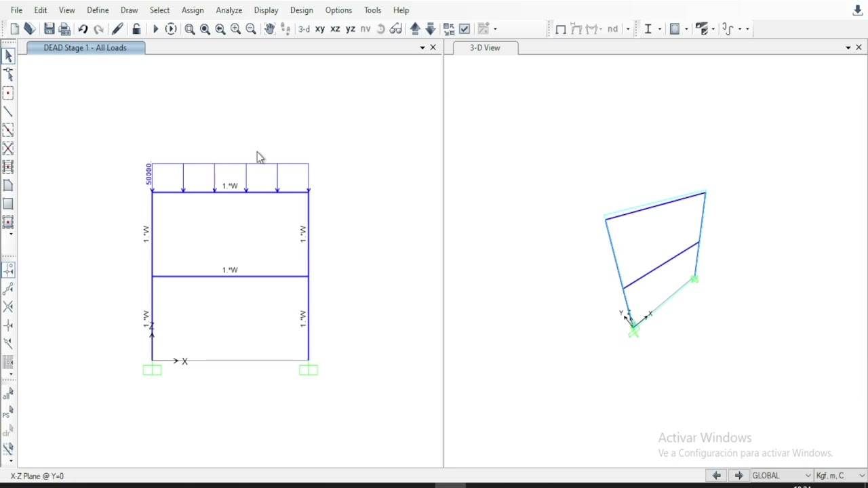Select the Draw Poly Area tool
The width and height of the screenshot is (868, 488).
tap(8, 185)
